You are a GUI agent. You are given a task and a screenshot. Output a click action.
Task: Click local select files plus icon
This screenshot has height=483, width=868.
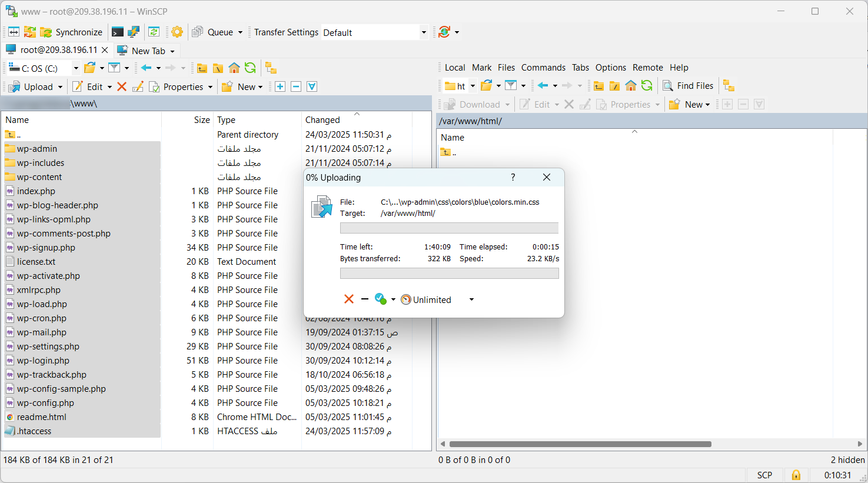pyautogui.click(x=280, y=86)
